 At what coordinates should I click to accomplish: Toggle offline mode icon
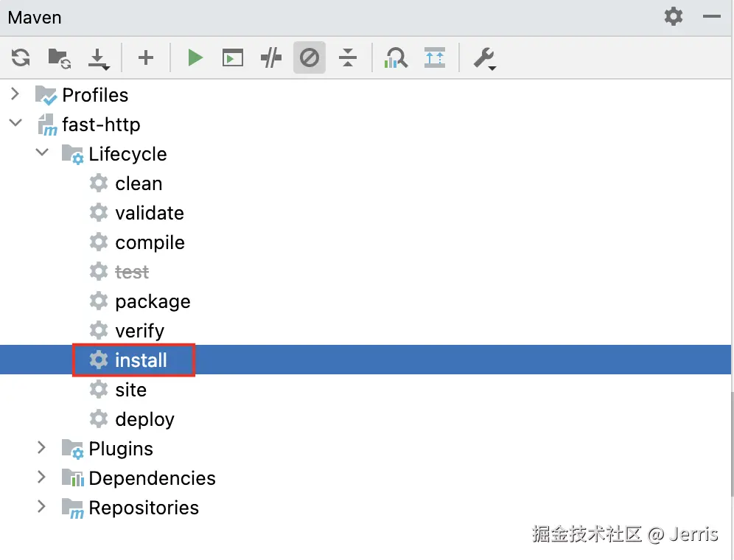pyautogui.click(x=271, y=58)
